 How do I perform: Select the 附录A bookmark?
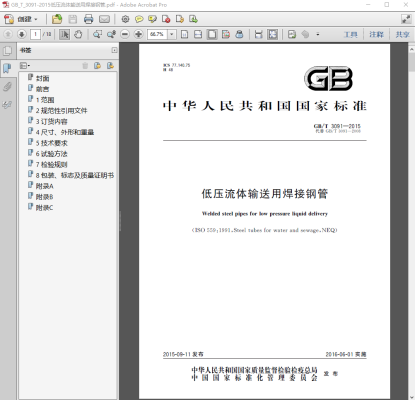[44, 186]
